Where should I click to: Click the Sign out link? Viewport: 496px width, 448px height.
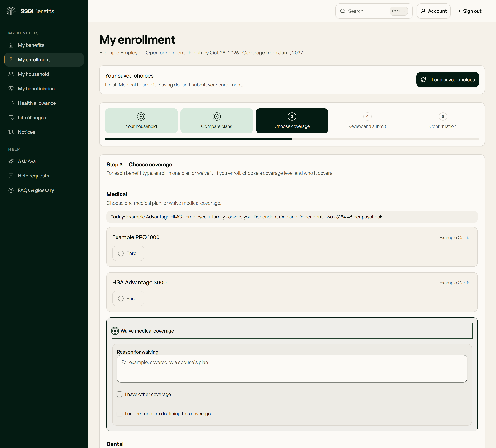468,11
